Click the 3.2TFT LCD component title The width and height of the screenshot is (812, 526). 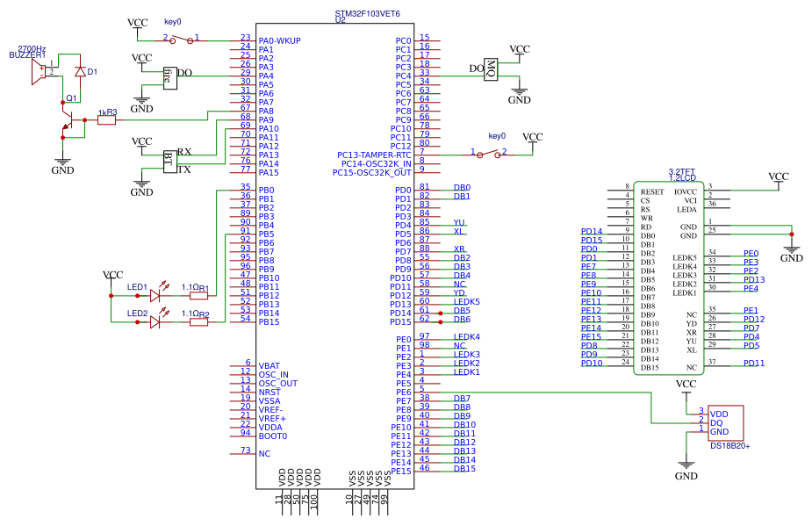coord(682,171)
